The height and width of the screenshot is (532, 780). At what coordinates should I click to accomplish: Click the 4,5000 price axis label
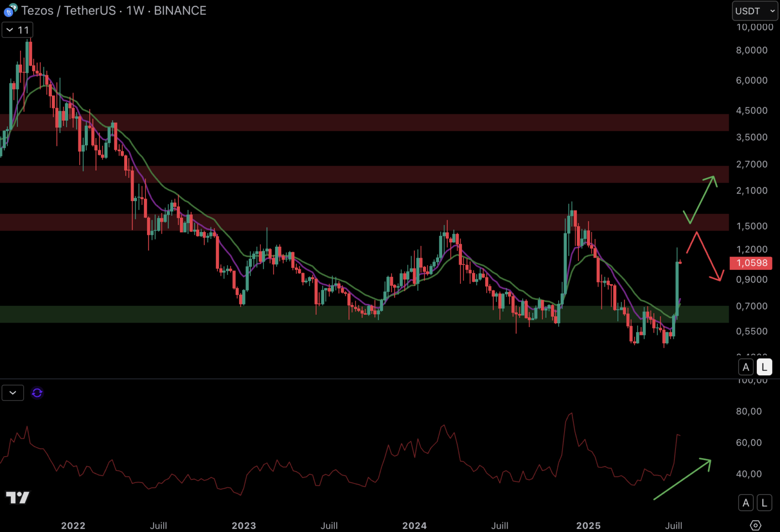(x=751, y=111)
